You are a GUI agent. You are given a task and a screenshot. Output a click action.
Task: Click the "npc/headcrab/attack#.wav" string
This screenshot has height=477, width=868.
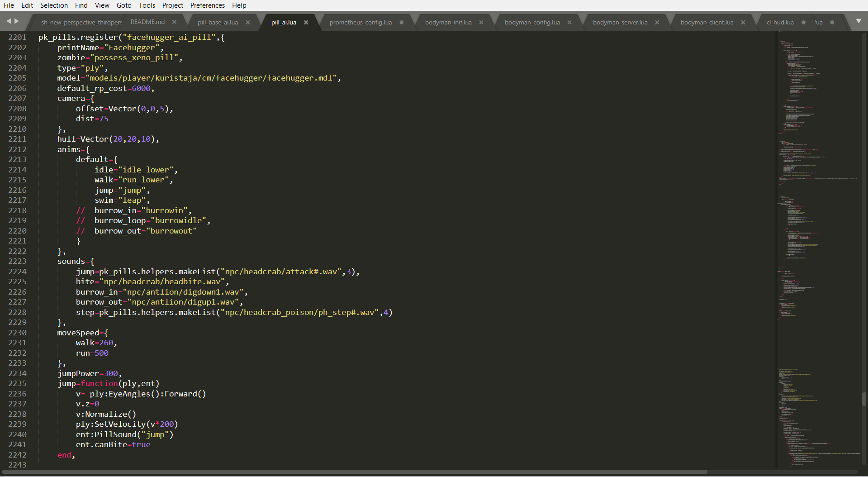281,272
